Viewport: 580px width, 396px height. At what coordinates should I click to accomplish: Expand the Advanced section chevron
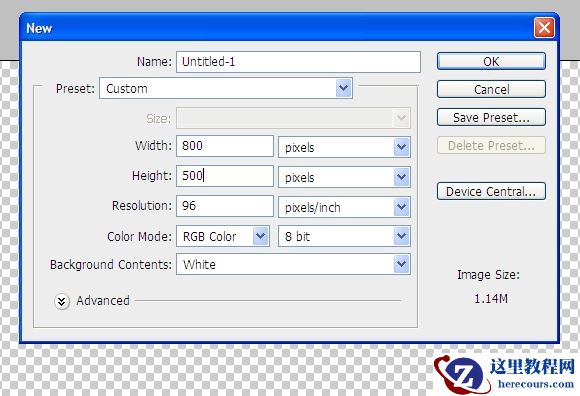tap(61, 301)
